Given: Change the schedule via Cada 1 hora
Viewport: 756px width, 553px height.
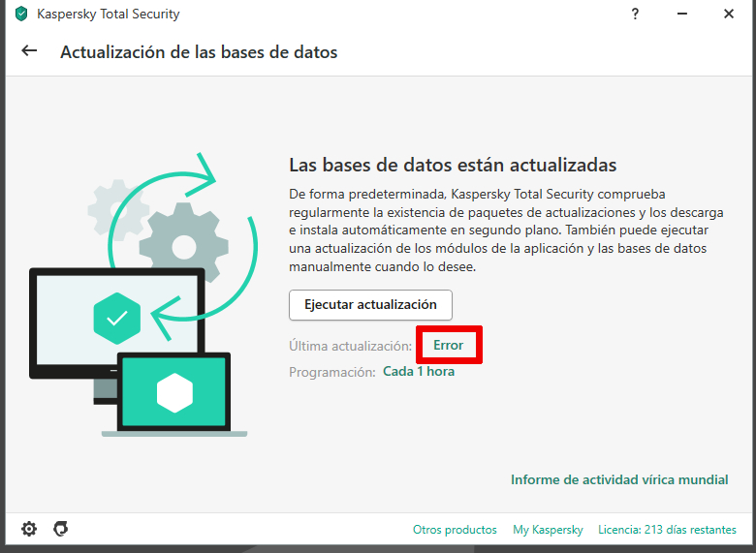Looking at the screenshot, I should click(419, 371).
